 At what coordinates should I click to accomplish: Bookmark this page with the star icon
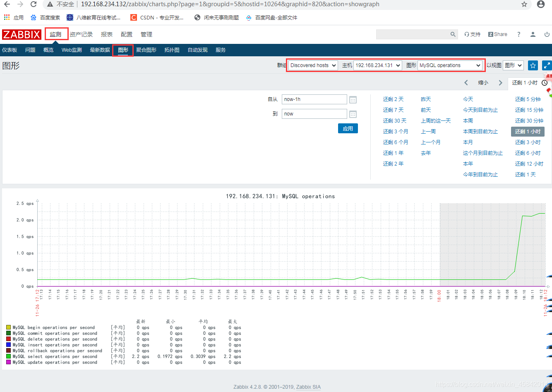(x=524, y=5)
